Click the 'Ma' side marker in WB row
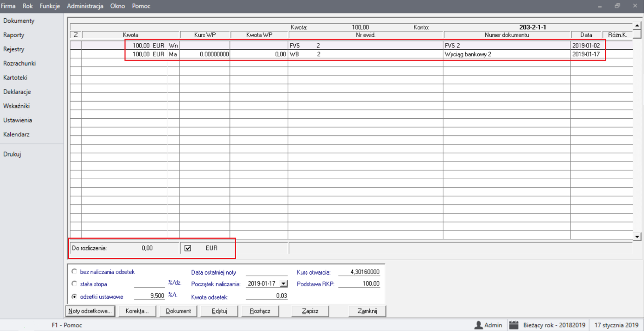Screen dimensions: 644x331 (173, 54)
